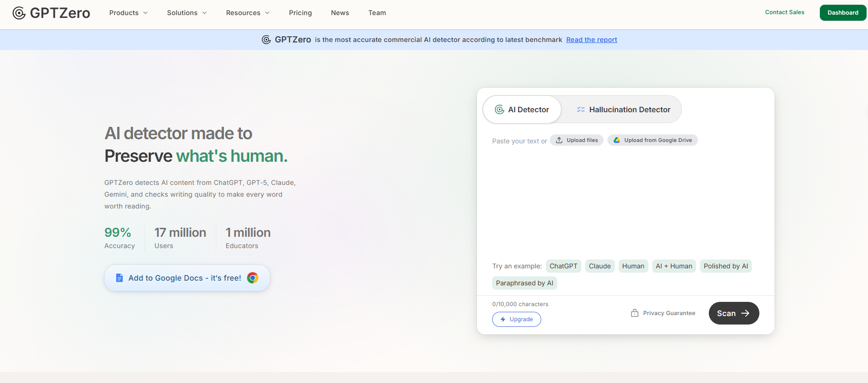Screen dimensions: 868x383
Task: Click the "Preserve what's human." heading
Action: [x=196, y=156]
